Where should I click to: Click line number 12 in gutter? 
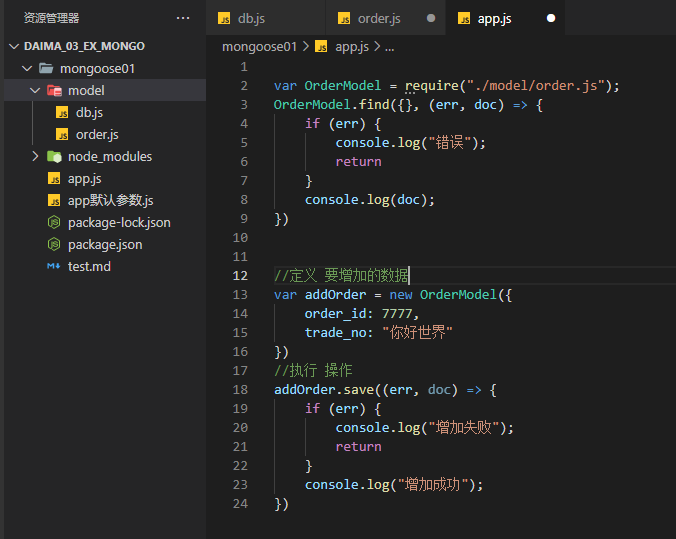click(x=240, y=276)
